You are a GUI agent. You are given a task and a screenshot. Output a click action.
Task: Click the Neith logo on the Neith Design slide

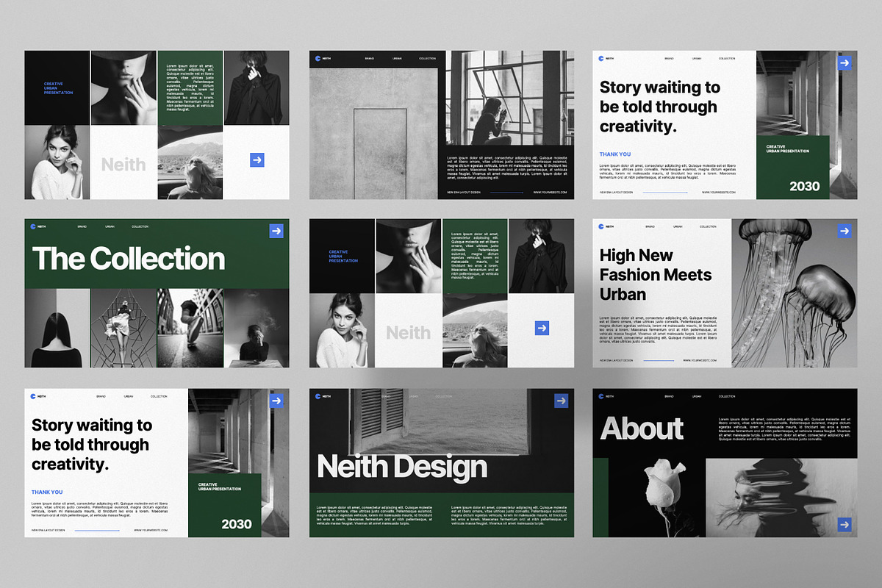click(x=318, y=396)
